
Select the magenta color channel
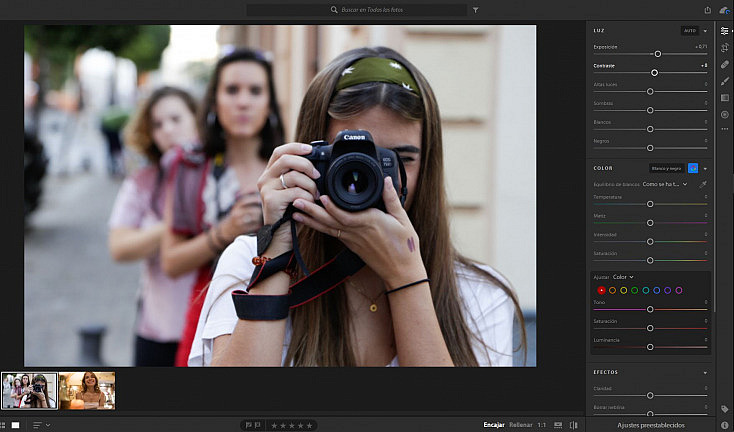point(679,290)
